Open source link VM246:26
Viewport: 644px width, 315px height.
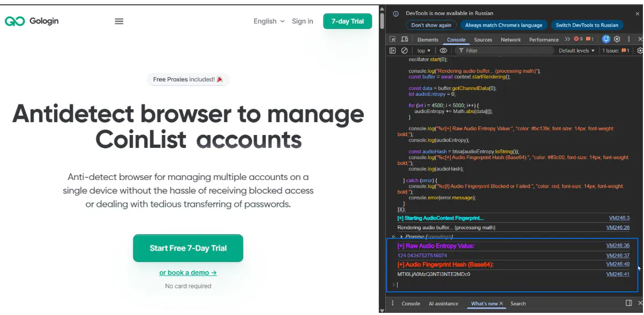[x=618, y=228]
